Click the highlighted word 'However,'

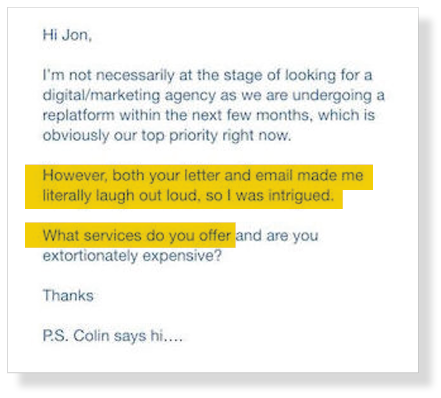pyautogui.click(x=75, y=175)
